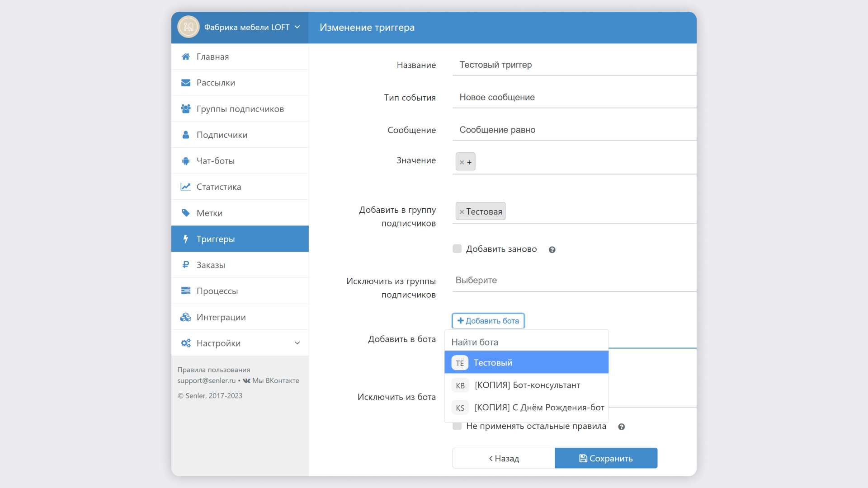Expand the Фабрика мебели LOFT community dropdown arrow
Image resolution: width=868 pixels, height=488 pixels.
tap(297, 27)
